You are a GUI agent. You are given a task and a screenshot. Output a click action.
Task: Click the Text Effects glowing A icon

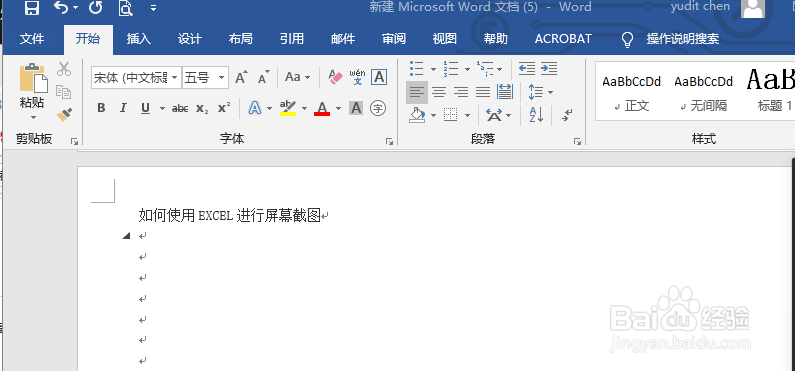tap(255, 107)
